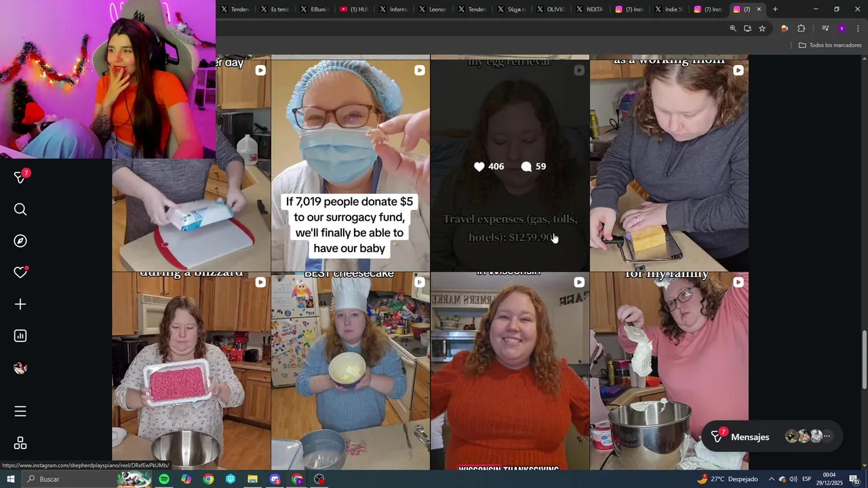
Task: Open Chrome media controls icon
Action: pos(825,28)
